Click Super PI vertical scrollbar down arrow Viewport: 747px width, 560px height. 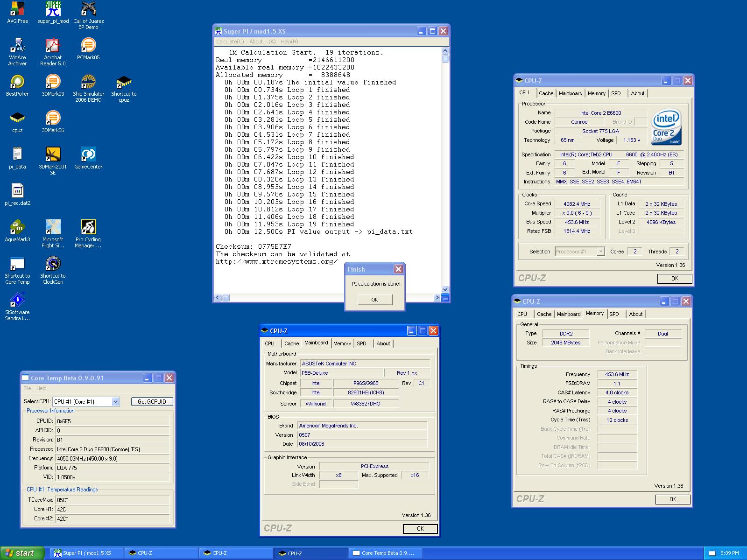445,289
